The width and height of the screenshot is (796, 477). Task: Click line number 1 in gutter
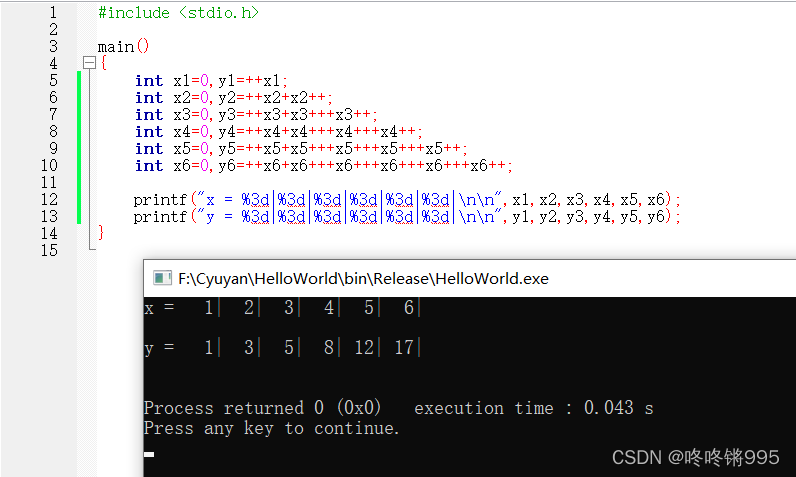53,12
